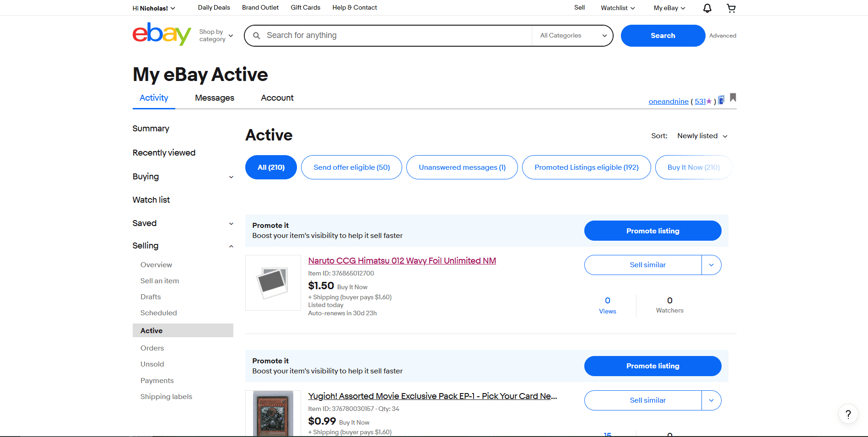Select the All (210) filter pill

[270, 167]
